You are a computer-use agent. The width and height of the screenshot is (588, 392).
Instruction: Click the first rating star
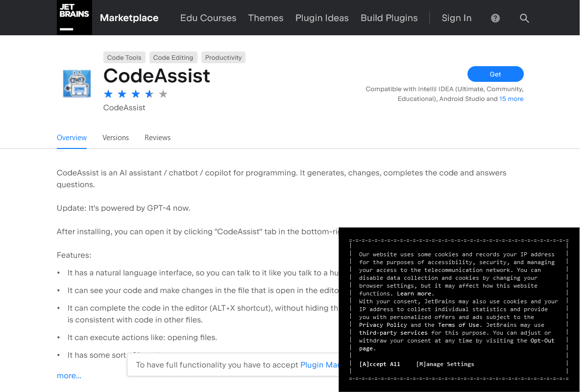click(108, 94)
